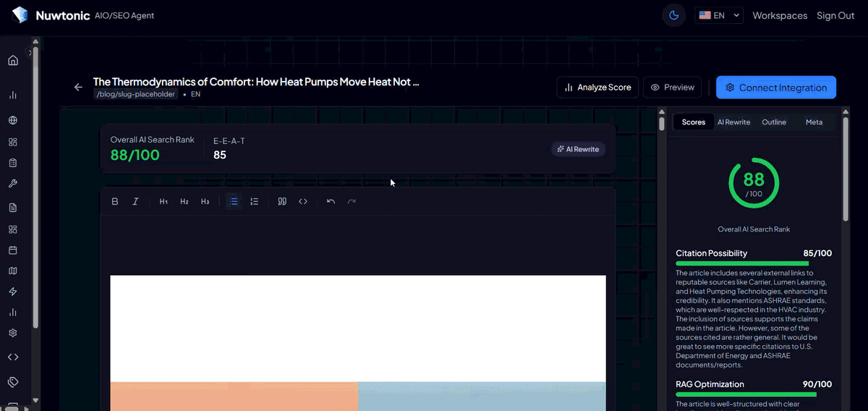Insert a blockquote
This screenshot has height=411, width=868.
[282, 201]
